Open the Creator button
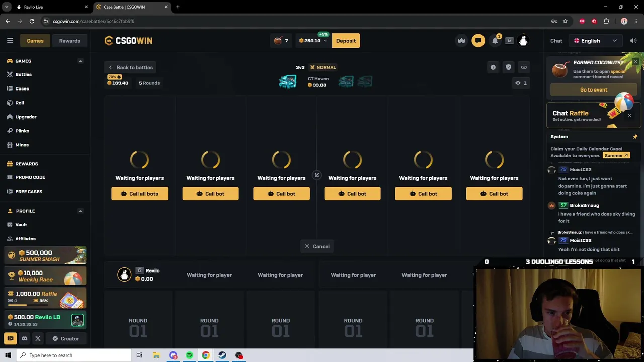The height and width of the screenshot is (362, 644). (66, 339)
